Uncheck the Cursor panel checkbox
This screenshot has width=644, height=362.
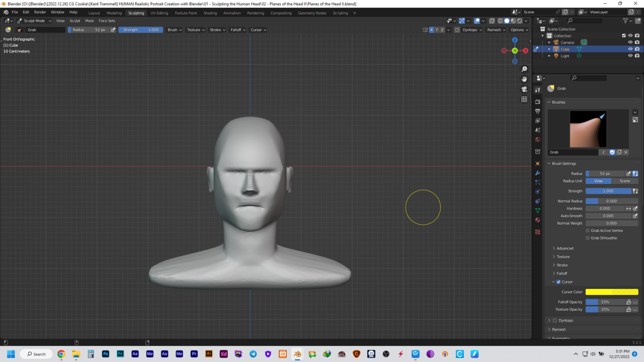click(558, 282)
